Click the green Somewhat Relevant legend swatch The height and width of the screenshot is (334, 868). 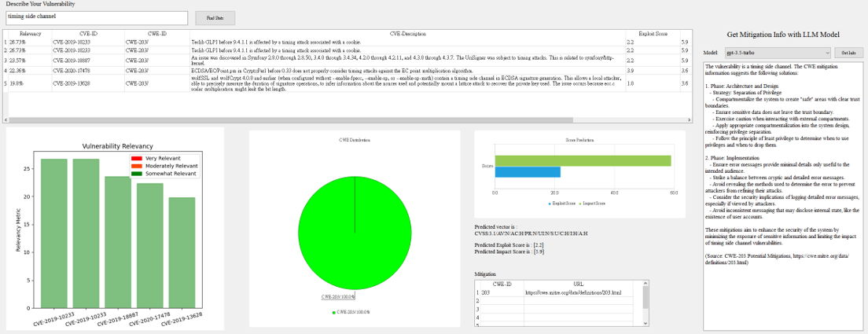click(135, 174)
